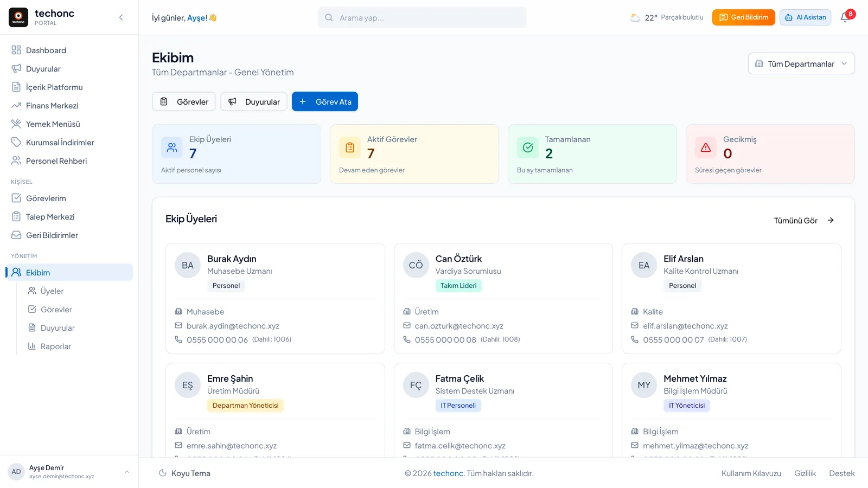Click the Görevler button above the stats
This screenshot has width=868, height=488.
[184, 101]
